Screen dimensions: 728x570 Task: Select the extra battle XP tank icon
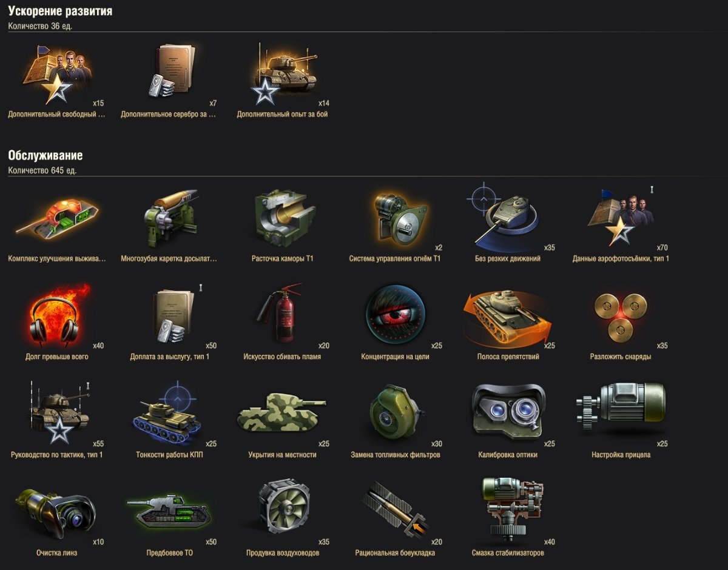coord(283,73)
